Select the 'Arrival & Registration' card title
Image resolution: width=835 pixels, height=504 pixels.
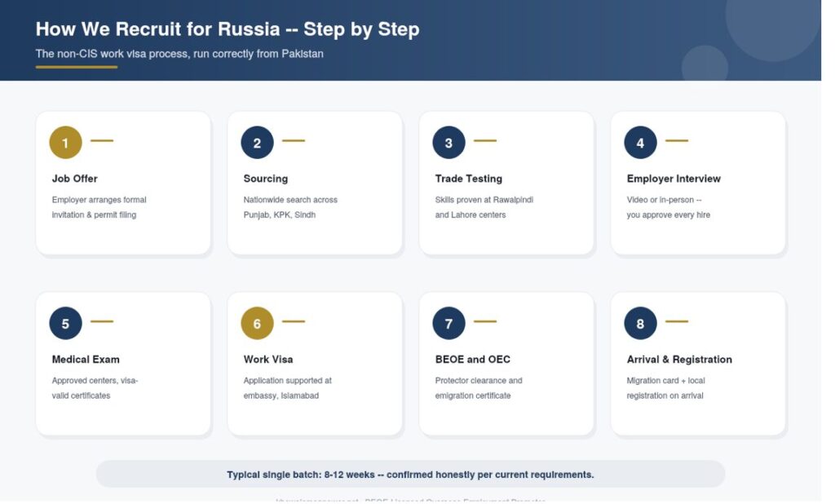tap(679, 359)
